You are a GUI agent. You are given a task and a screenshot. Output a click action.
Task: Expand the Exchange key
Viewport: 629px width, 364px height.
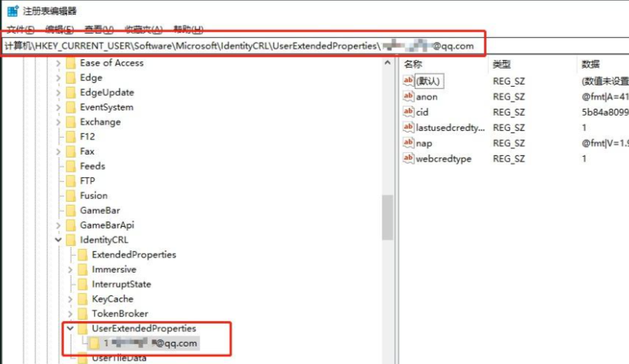pos(58,122)
